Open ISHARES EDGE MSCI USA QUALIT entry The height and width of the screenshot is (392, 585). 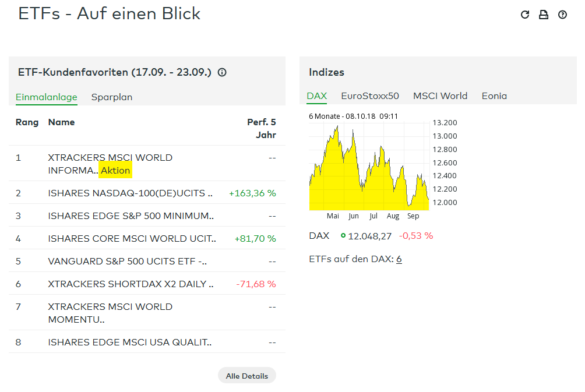tap(130, 342)
